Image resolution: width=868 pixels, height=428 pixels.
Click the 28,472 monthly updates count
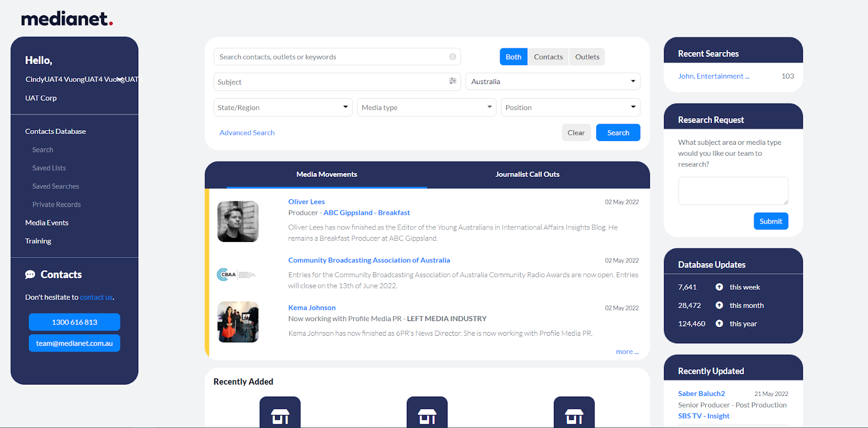[690, 305]
